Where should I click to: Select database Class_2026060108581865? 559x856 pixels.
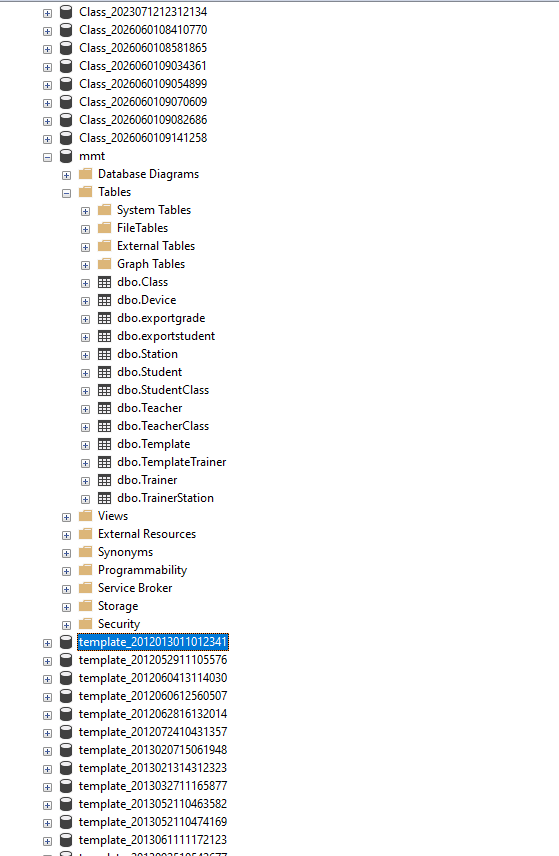coord(143,48)
